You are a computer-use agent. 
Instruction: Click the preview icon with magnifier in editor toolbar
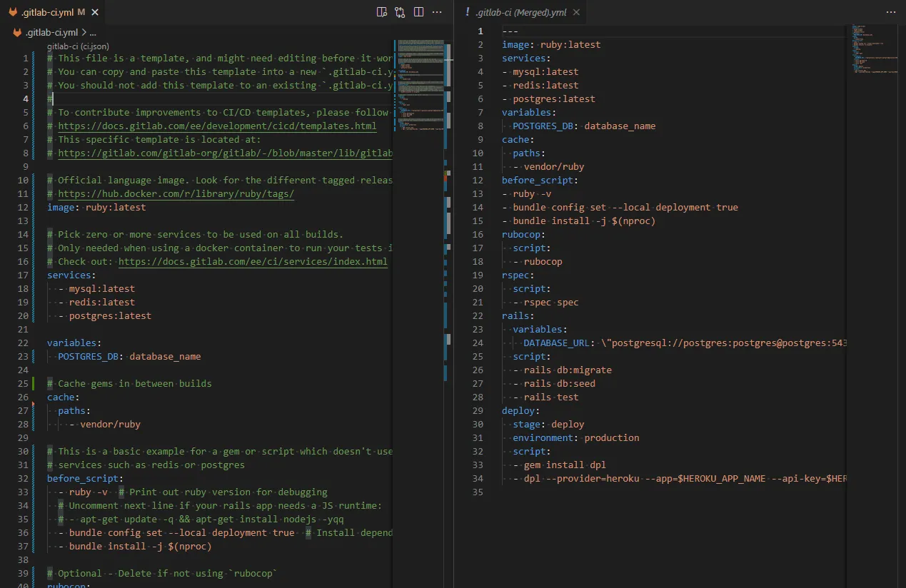[382, 12]
